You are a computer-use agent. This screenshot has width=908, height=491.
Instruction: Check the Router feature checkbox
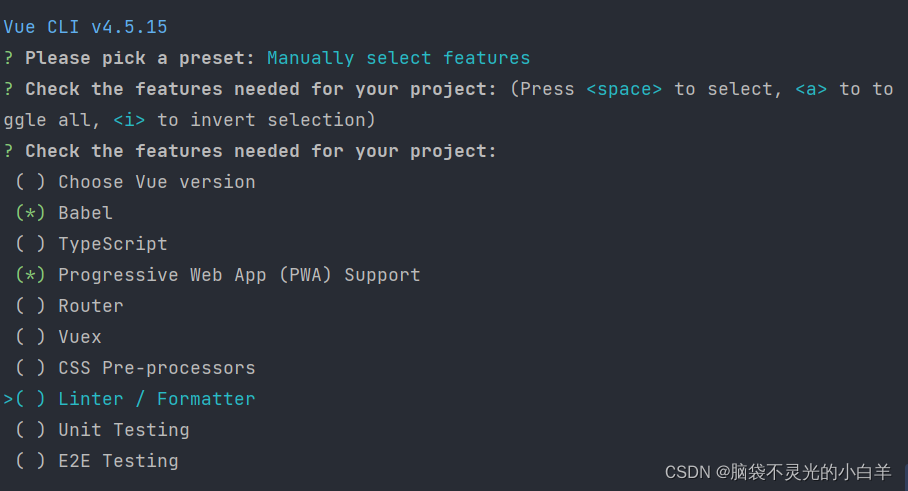pos(30,306)
